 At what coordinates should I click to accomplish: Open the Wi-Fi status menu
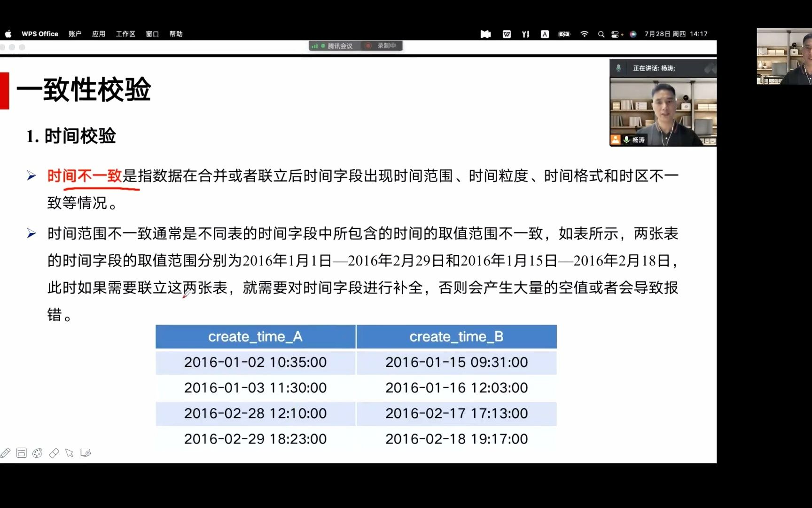click(x=584, y=34)
